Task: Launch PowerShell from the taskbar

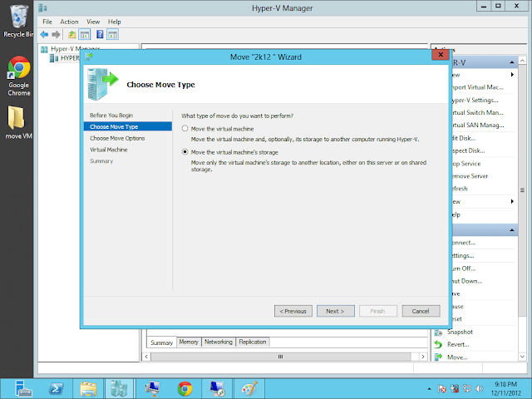Action: 55,387
